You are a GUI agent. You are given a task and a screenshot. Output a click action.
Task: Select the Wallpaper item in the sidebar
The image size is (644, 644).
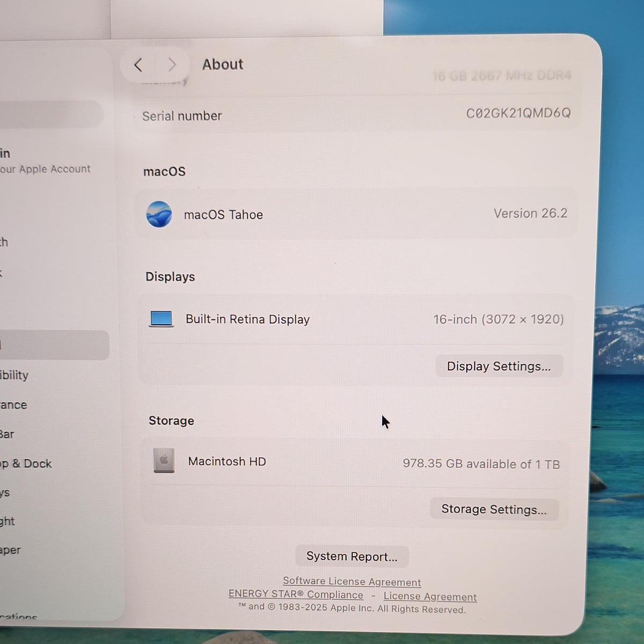(x=10, y=550)
